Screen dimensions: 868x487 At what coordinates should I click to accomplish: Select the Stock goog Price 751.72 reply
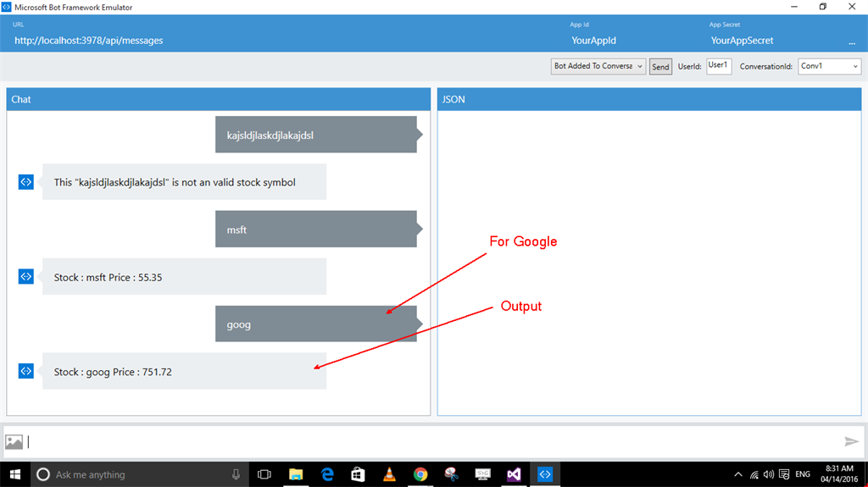[x=184, y=371]
